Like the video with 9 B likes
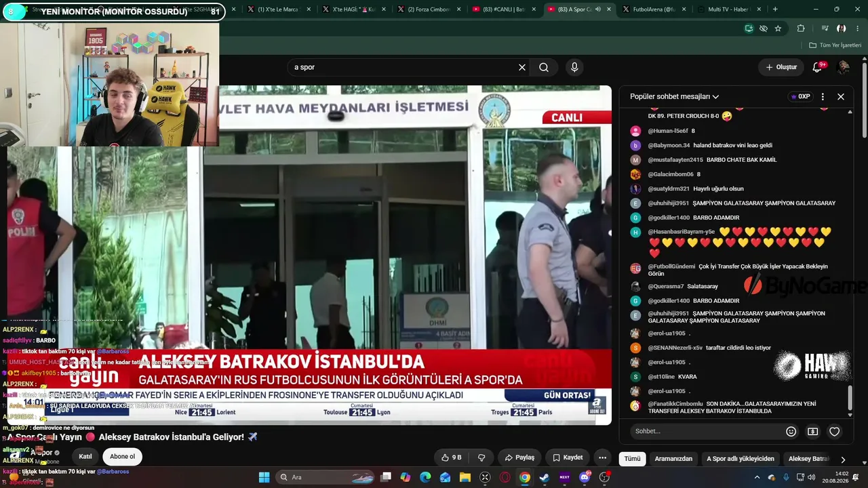868x488 pixels. 452,457
